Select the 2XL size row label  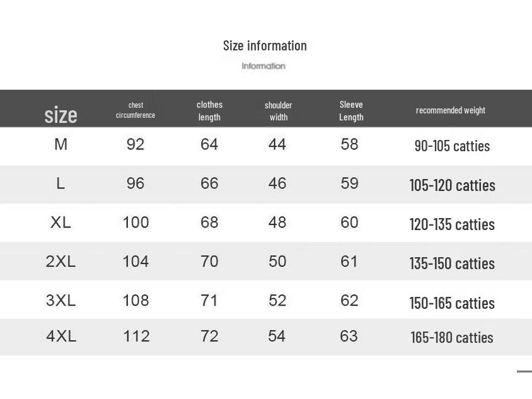(x=61, y=262)
